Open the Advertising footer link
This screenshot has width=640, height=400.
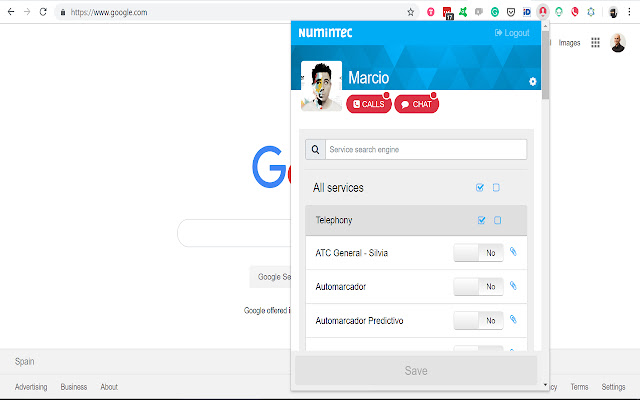pyautogui.click(x=31, y=387)
